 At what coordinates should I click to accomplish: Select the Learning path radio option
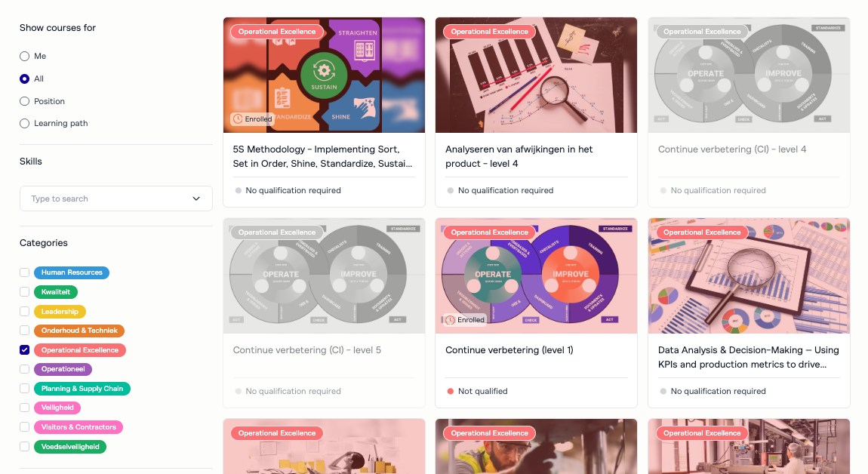[x=24, y=124]
